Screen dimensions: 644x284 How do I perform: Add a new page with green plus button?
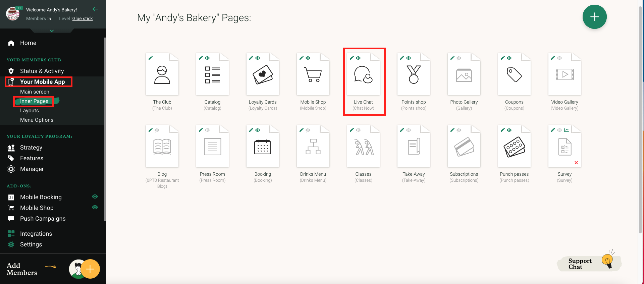coord(594,17)
